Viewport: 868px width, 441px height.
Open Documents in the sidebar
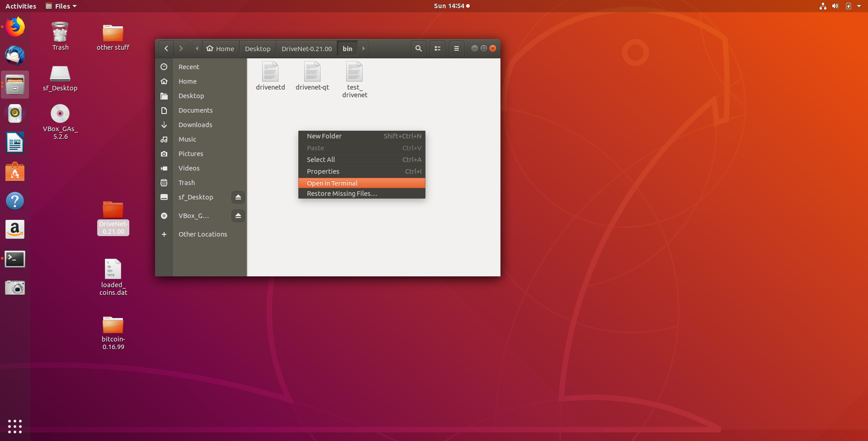pos(201,110)
